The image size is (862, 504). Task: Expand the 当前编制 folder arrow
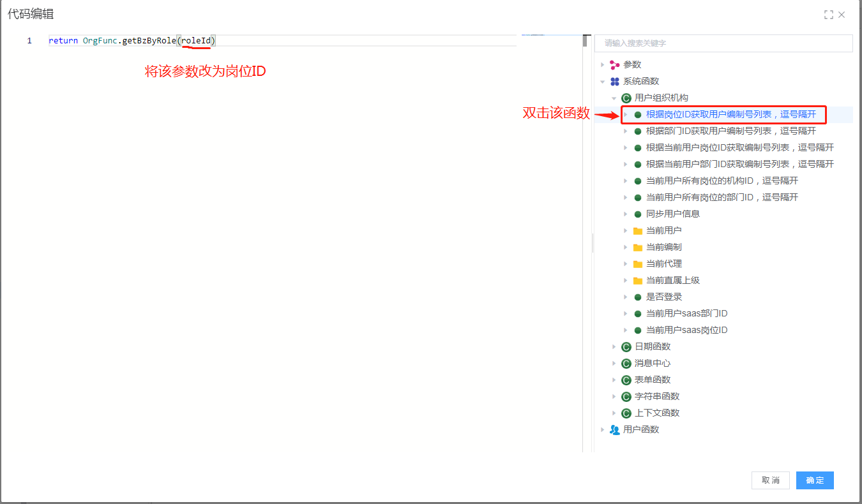tap(626, 247)
